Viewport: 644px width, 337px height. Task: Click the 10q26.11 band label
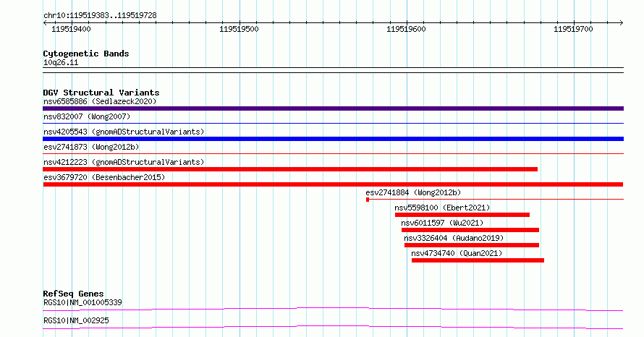coord(61,62)
